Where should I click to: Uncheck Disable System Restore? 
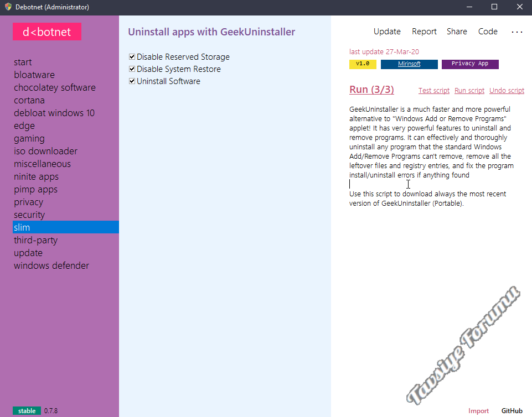point(132,69)
